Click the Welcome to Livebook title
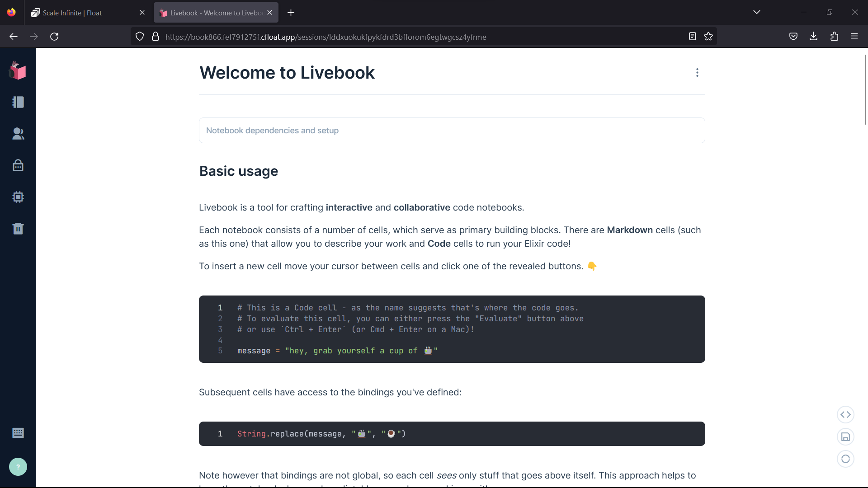This screenshot has width=868, height=488. (287, 73)
